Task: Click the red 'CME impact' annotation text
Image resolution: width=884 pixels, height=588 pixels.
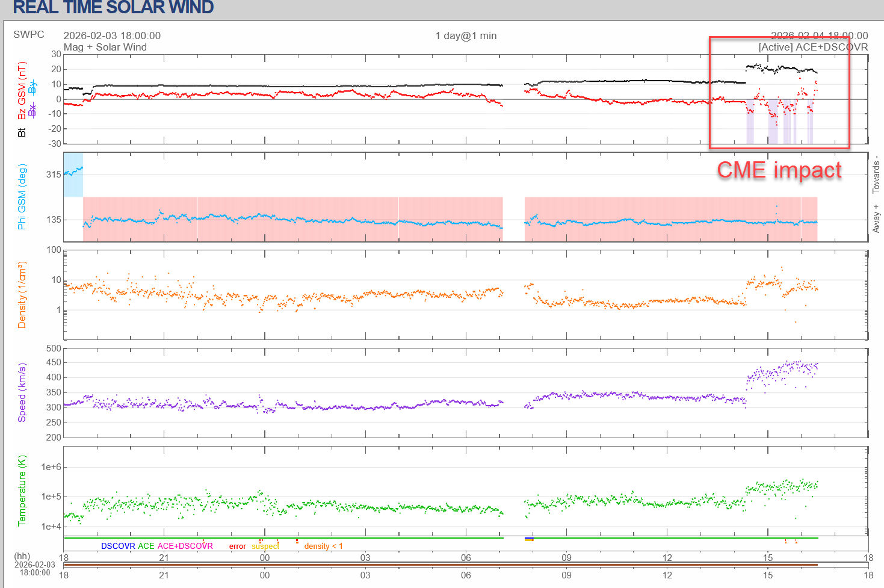Action: 779,170
